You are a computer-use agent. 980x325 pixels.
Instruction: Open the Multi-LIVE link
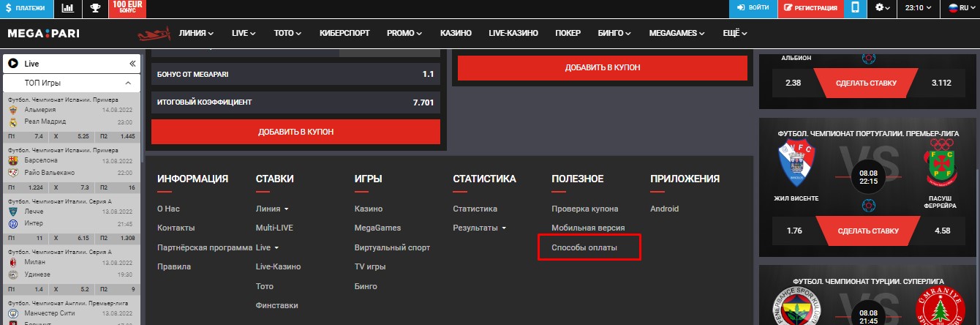pyautogui.click(x=274, y=228)
